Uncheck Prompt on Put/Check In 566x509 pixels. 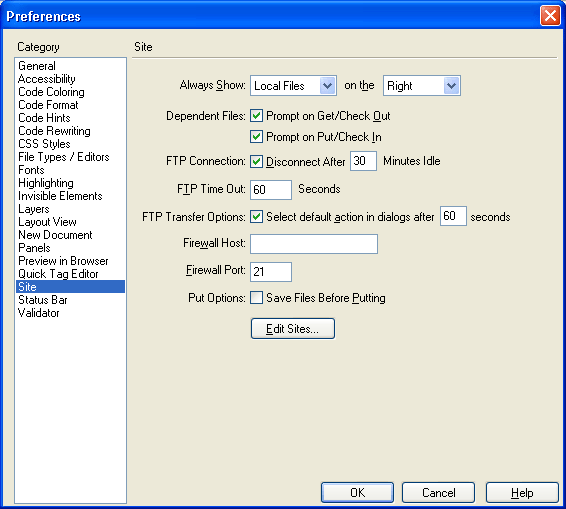(256, 137)
